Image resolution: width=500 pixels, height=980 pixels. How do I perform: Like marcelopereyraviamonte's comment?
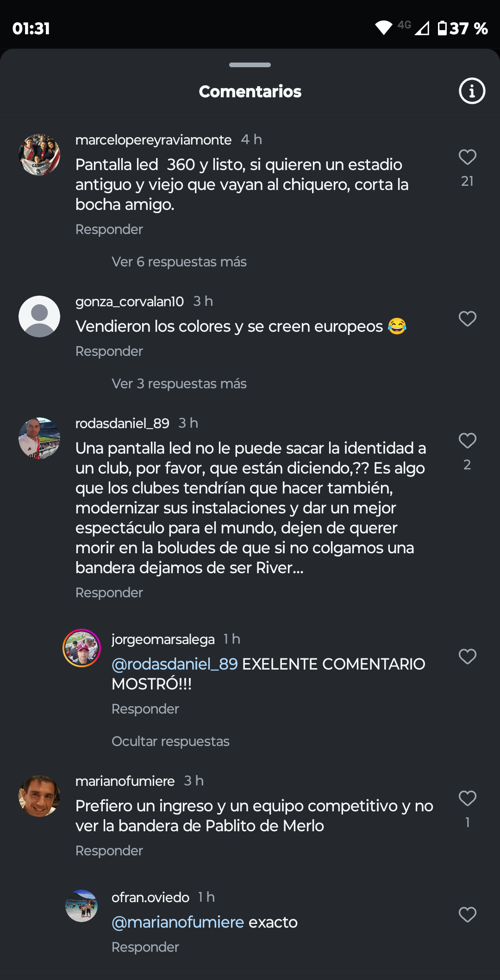(x=467, y=157)
